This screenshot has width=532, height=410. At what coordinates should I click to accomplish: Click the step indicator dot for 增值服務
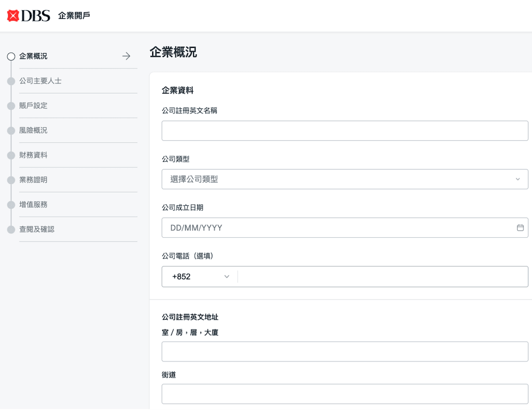11,204
